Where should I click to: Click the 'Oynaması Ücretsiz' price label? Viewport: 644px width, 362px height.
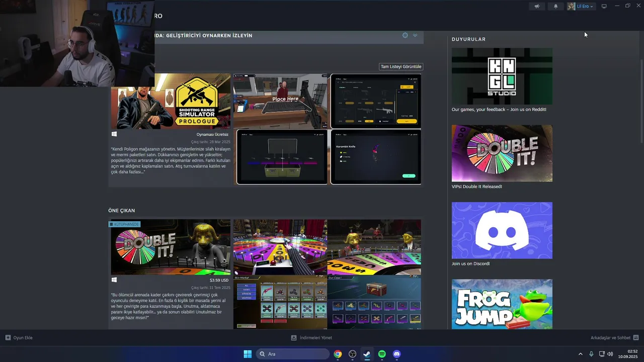(212, 134)
